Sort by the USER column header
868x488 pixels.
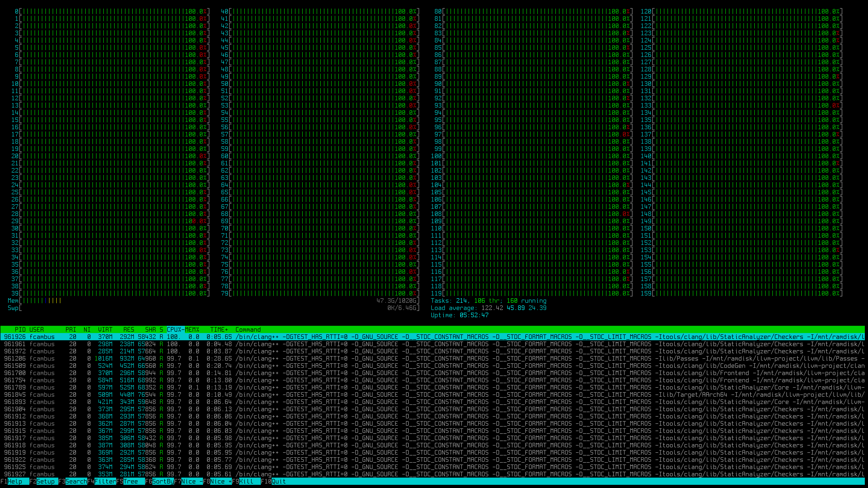(x=36, y=329)
